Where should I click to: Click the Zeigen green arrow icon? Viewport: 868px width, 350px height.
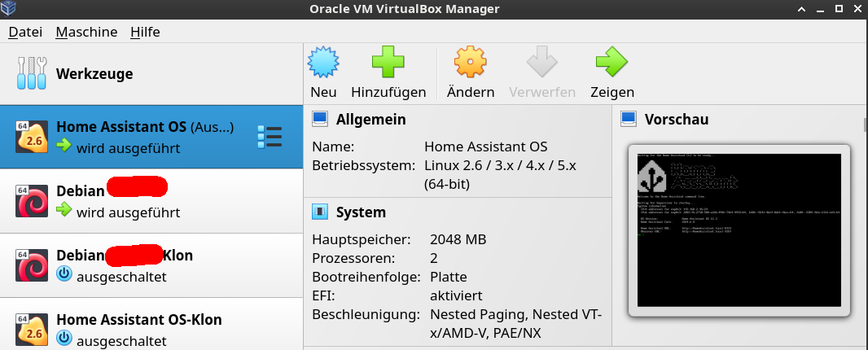click(x=612, y=62)
